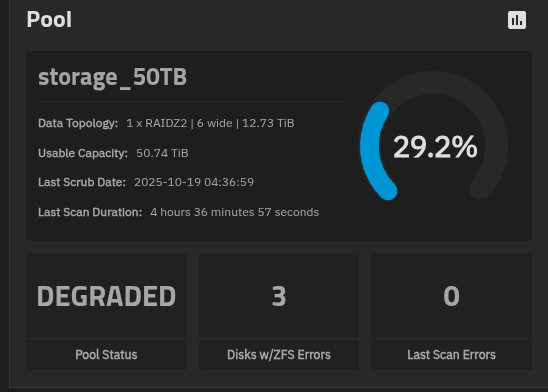This screenshot has height=392, width=548.
Task: Click the 4 hours 36 minutes value
Action: tap(235, 212)
